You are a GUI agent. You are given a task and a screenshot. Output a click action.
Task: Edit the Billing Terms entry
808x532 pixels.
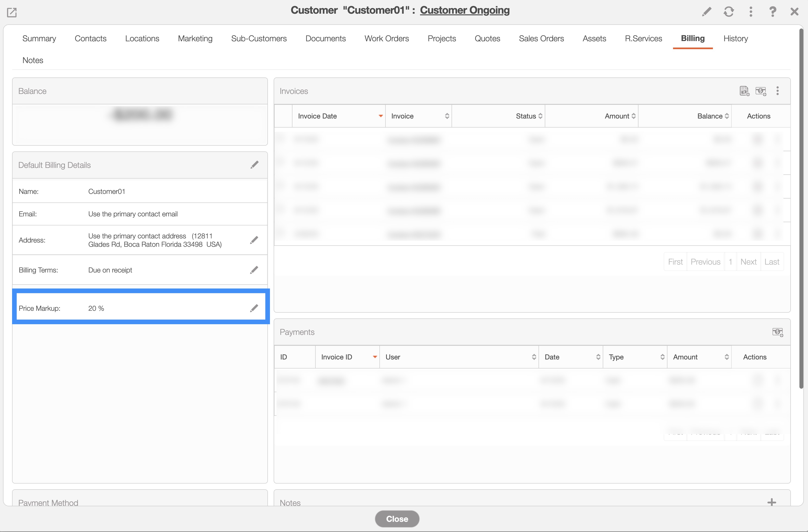254,270
